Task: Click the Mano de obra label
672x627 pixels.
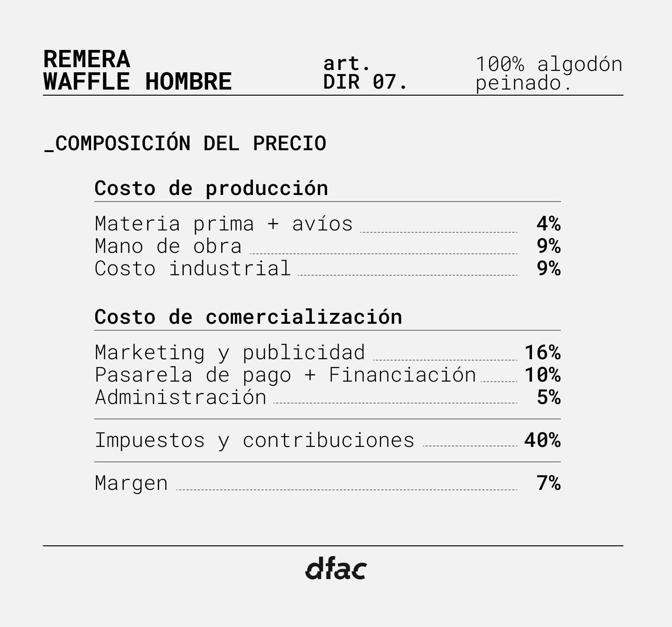Action: pos(168,246)
